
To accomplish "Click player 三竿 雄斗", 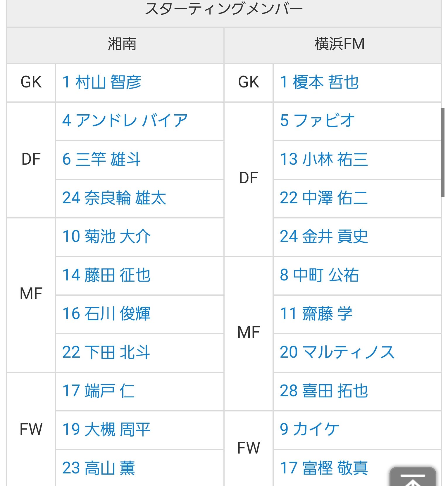I will tap(101, 159).
